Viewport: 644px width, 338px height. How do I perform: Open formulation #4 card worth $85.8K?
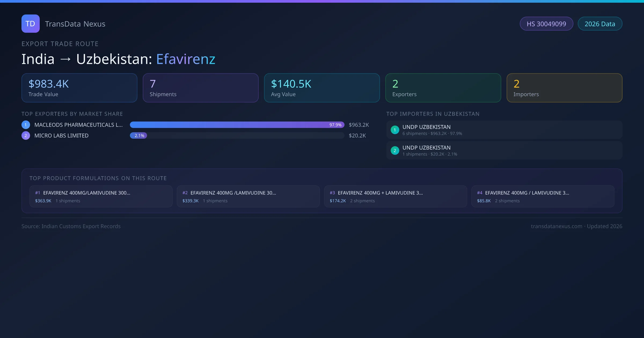click(543, 196)
